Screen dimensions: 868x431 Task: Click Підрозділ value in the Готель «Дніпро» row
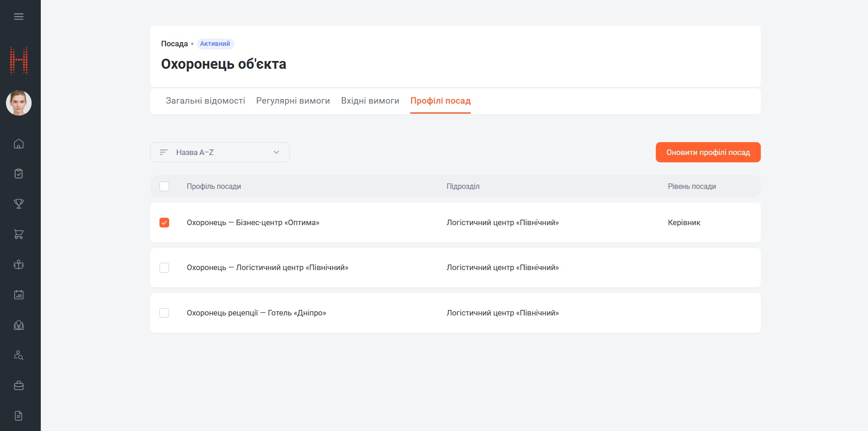[x=503, y=313]
